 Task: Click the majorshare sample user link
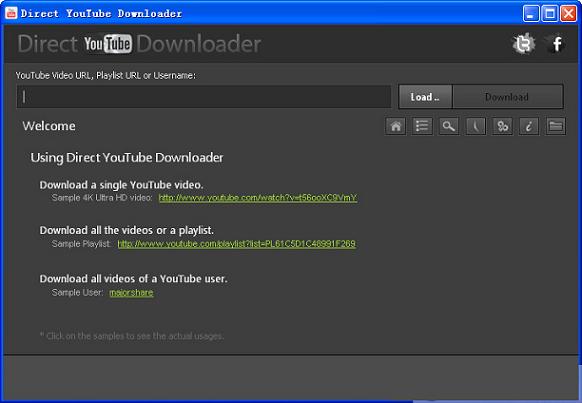pos(131,293)
